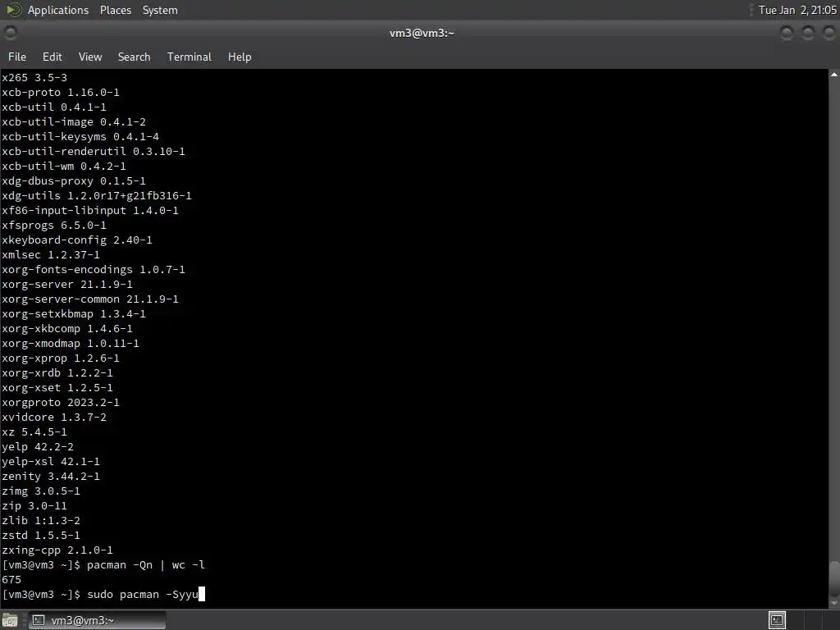This screenshot has width=840, height=630.
Task: Click the line 'zimg 3.0.5-1'
Action: [41, 491]
